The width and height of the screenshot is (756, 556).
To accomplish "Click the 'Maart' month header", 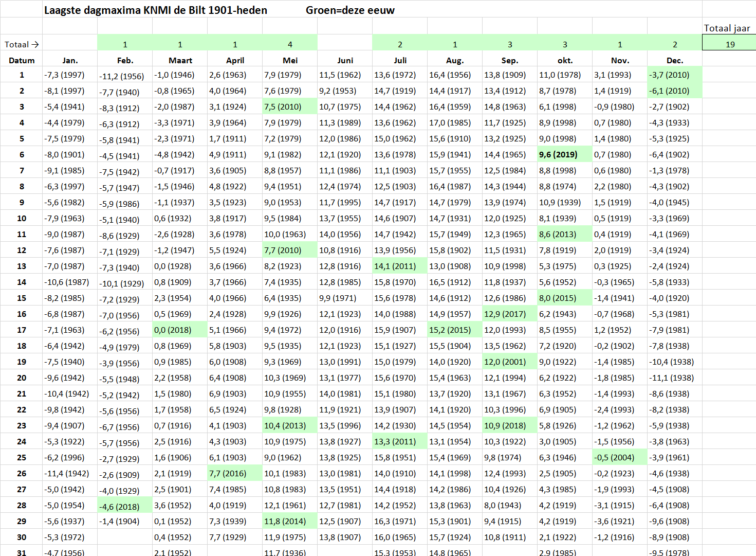I will coord(180,60).
